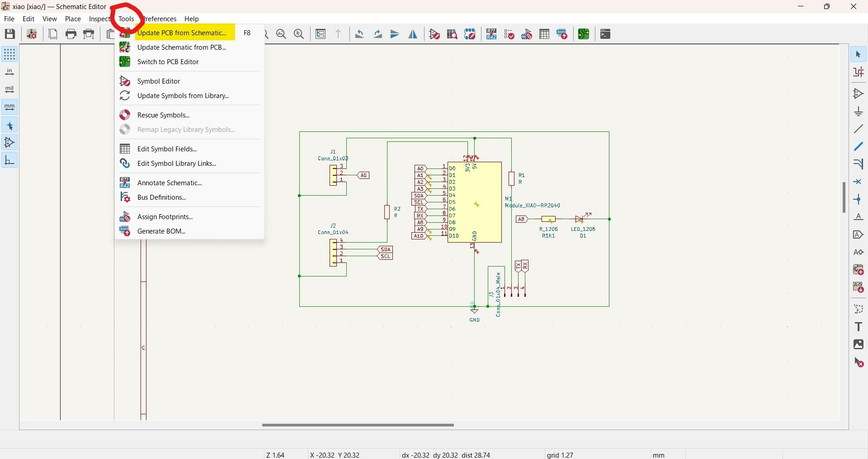This screenshot has width=868, height=459.
Task: Select the Add Net Label tool
Action: tap(859, 217)
